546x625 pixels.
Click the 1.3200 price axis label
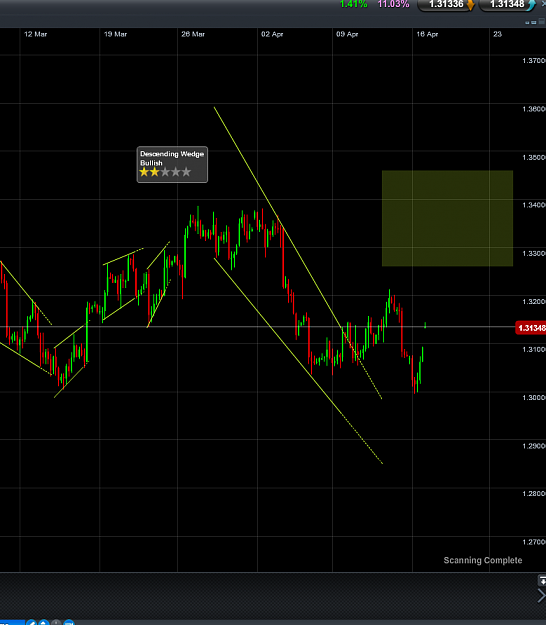534,302
